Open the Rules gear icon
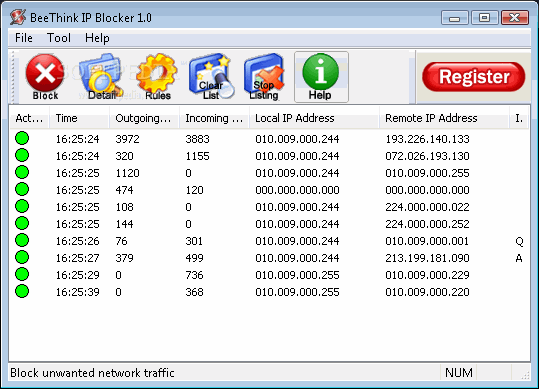The height and width of the screenshot is (389, 539). [x=157, y=77]
